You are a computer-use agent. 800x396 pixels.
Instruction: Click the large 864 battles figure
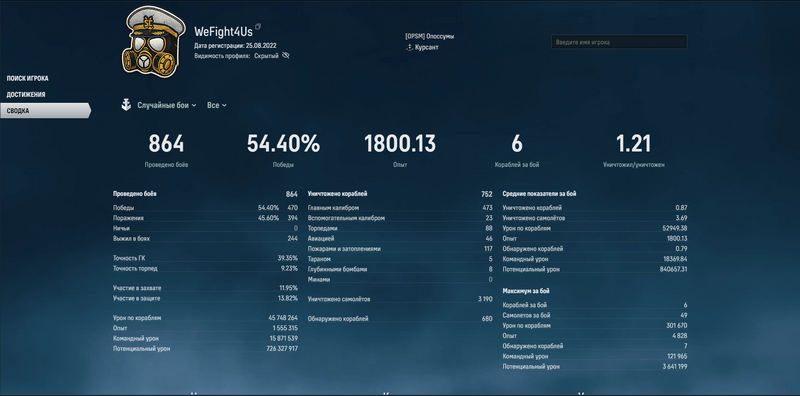pos(166,144)
